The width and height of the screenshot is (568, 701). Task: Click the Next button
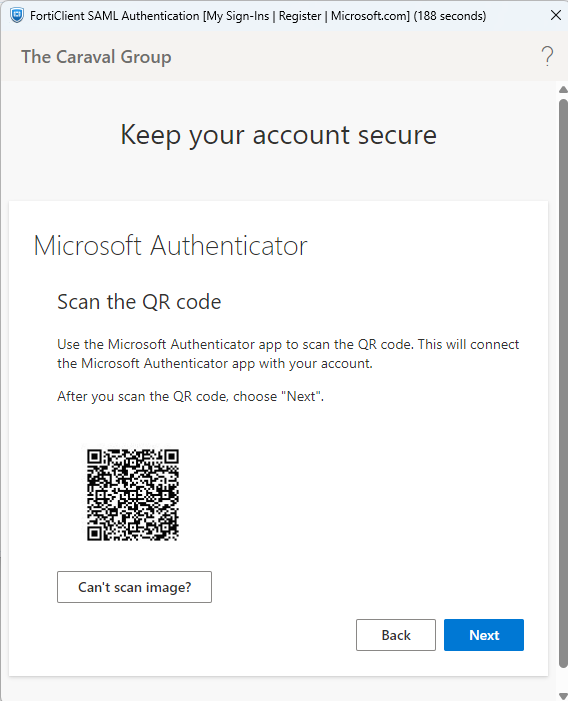pos(484,635)
